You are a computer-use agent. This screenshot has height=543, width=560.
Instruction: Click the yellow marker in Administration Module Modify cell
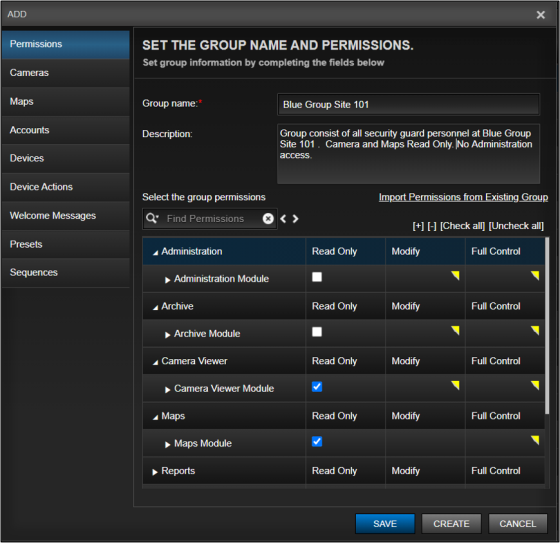[455, 275]
